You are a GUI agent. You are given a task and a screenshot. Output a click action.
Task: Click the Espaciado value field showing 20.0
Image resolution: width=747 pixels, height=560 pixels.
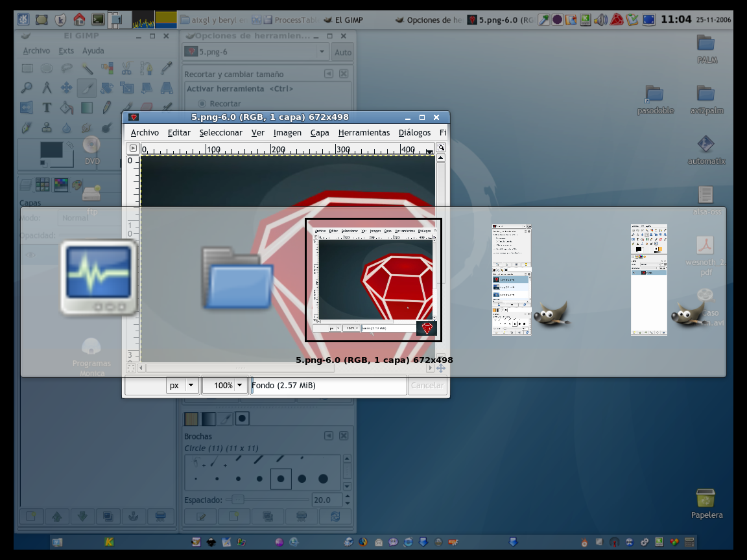coord(327,500)
